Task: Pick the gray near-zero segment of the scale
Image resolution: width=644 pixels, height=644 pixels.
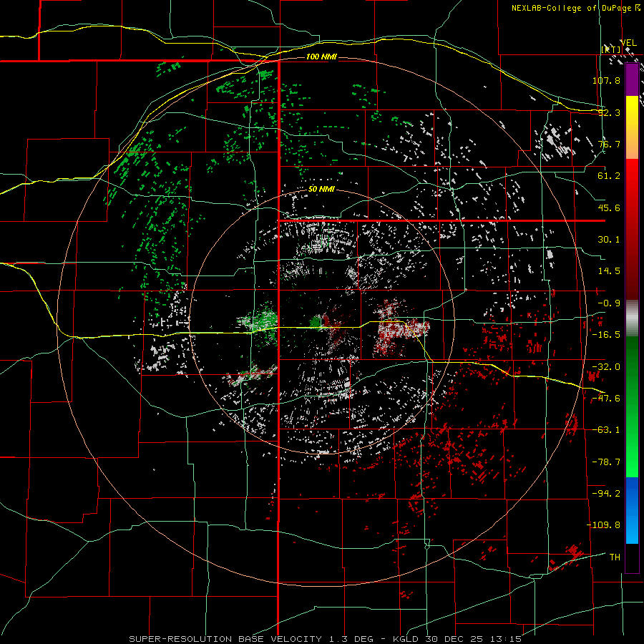Action: (632, 318)
